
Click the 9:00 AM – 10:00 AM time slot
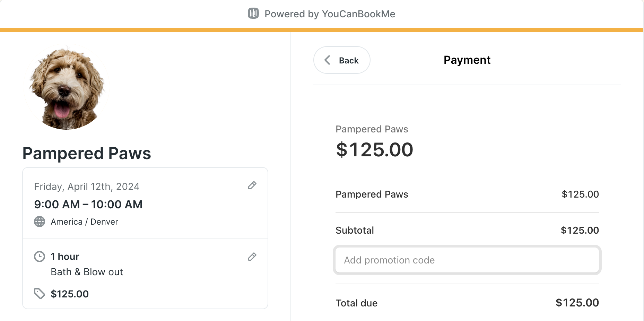[x=88, y=205]
